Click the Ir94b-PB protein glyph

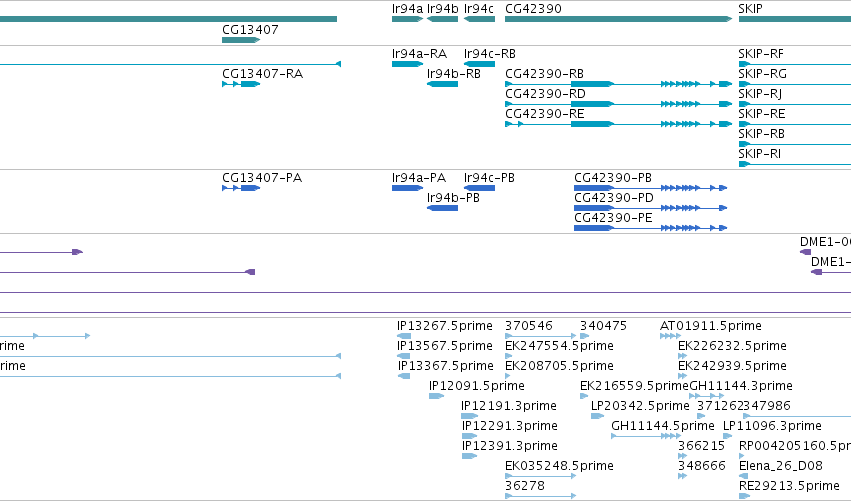click(442, 208)
